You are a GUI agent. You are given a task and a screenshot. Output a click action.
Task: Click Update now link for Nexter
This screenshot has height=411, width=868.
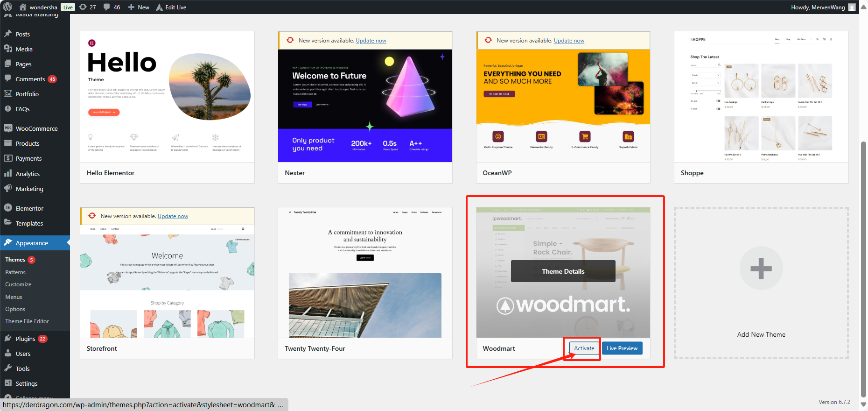(x=371, y=41)
